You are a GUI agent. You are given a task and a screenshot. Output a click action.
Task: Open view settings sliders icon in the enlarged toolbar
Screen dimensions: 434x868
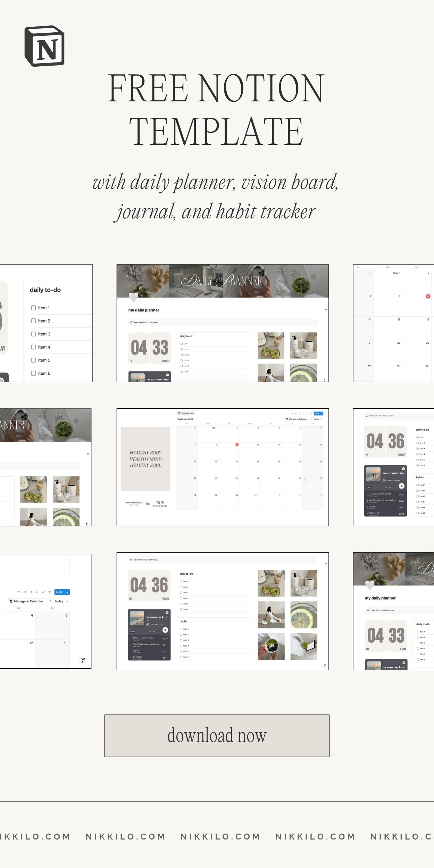[x=50, y=592]
